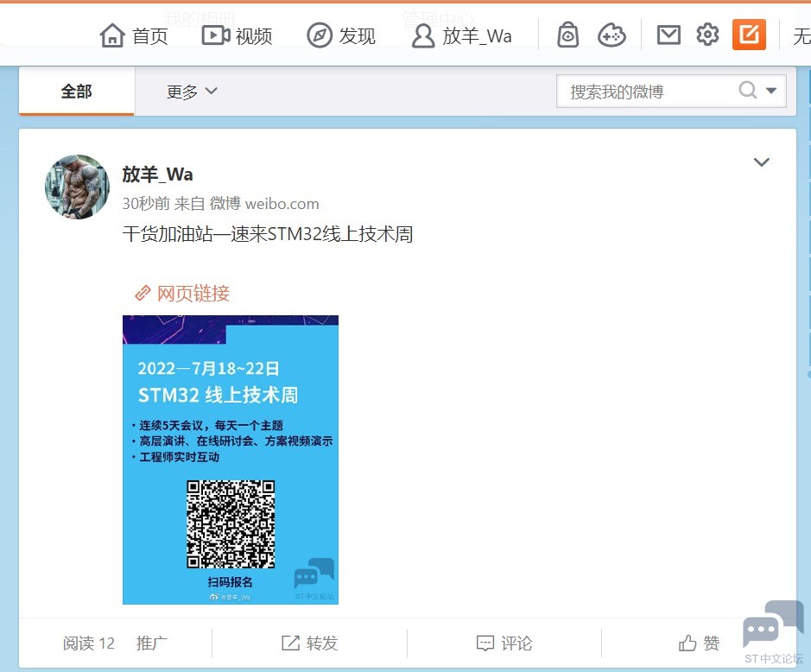811x672 pixels.
Task: Click the shopping bag icon in navbar
Action: click(x=567, y=35)
